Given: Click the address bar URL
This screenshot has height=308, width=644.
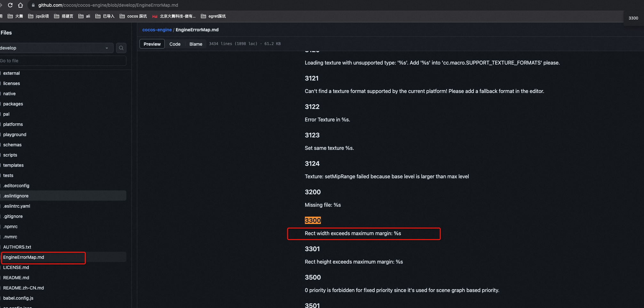Looking at the screenshot, I should 108,5.
